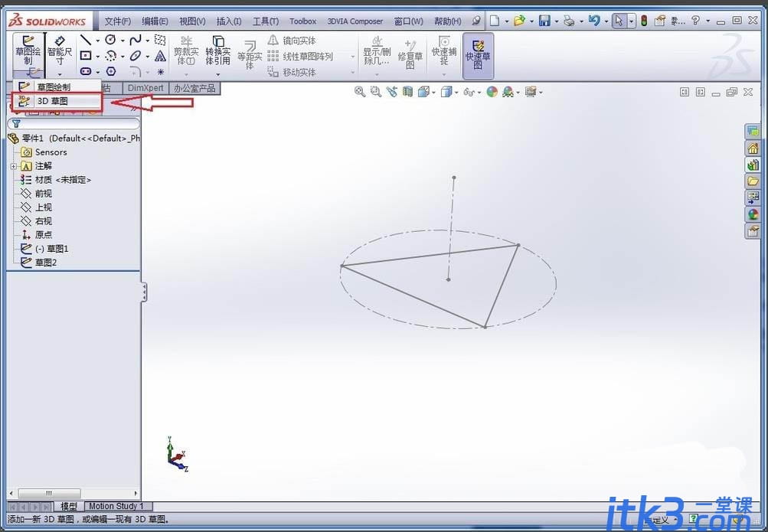The height and width of the screenshot is (532, 768).
Task: Select the Spline sketch tool
Action: (x=136, y=40)
